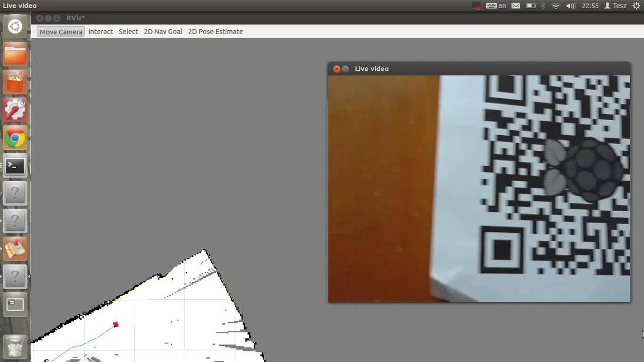Click the 22:55 clock in panel
Image resolution: width=644 pixels, height=362 pixels.
click(590, 6)
